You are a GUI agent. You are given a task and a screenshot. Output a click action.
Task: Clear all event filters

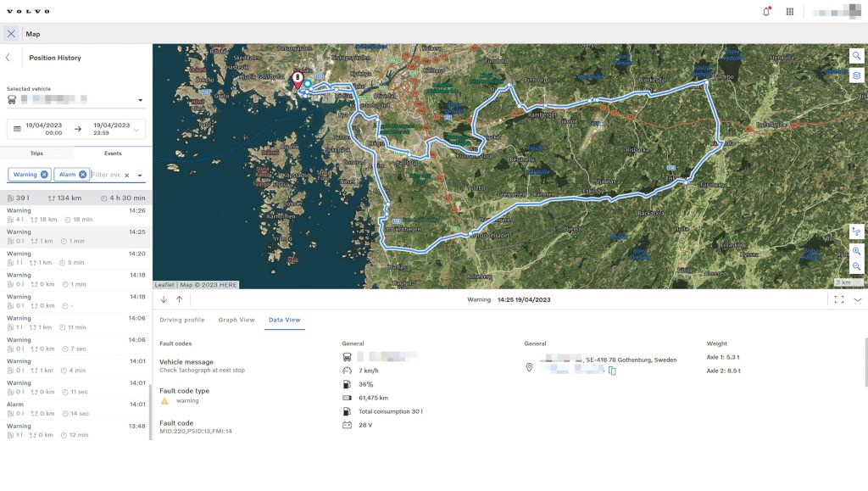pyautogui.click(x=127, y=176)
